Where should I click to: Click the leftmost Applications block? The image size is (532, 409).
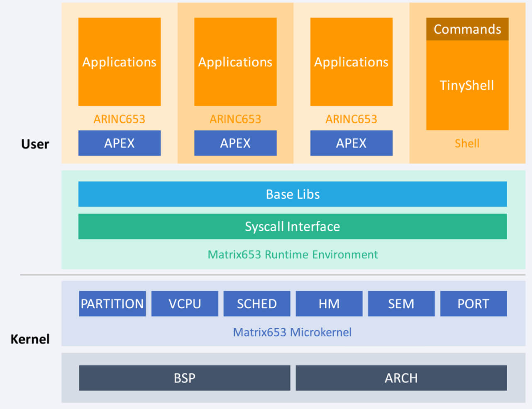click(x=120, y=62)
